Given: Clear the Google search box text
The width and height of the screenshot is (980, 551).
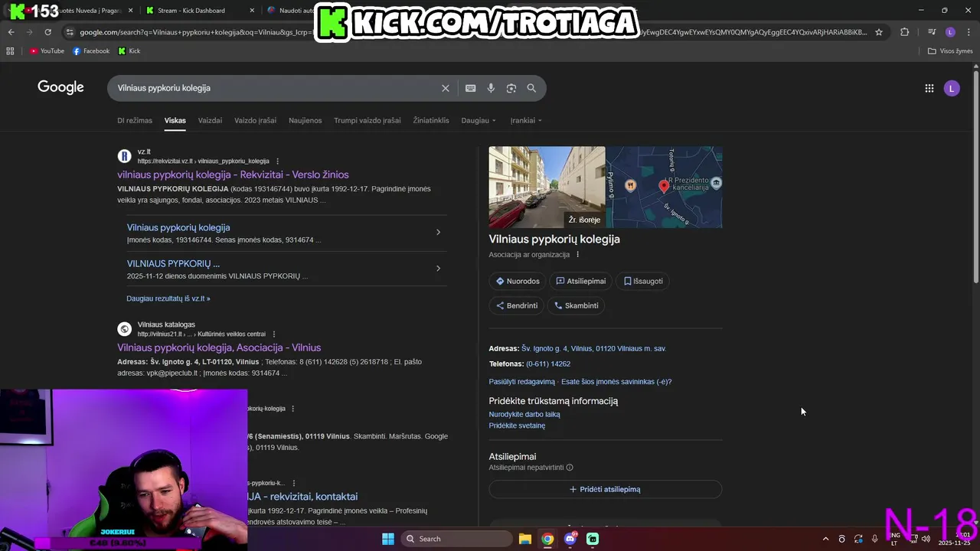Looking at the screenshot, I should coord(445,88).
